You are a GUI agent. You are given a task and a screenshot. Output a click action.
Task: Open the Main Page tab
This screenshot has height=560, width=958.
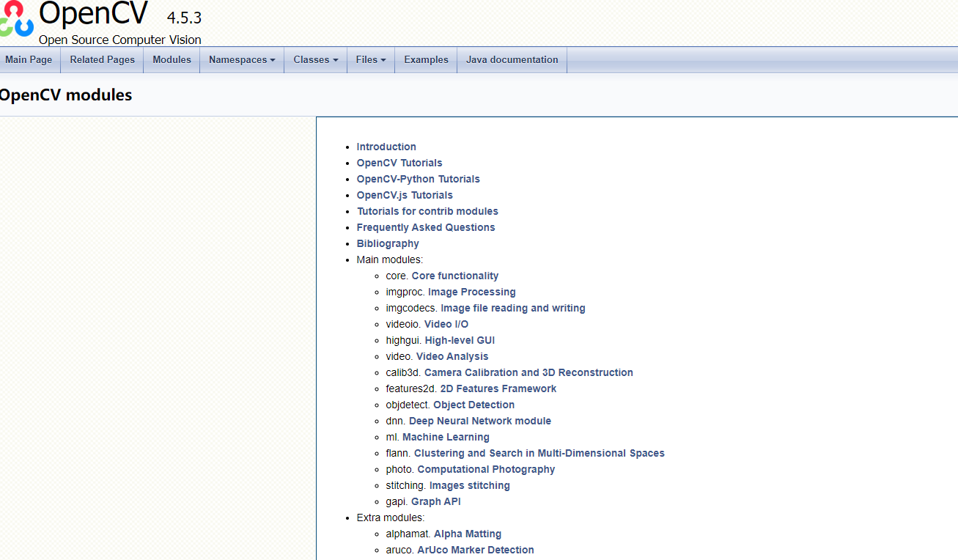(x=29, y=60)
